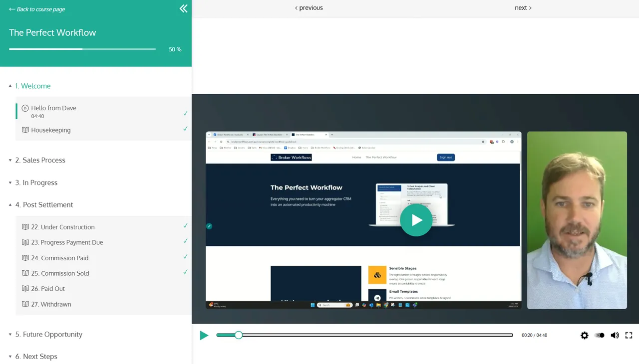Click the completion checkmark for Housekeeping
Image resolution: width=639 pixels, height=364 pixels.
(185, 129)
